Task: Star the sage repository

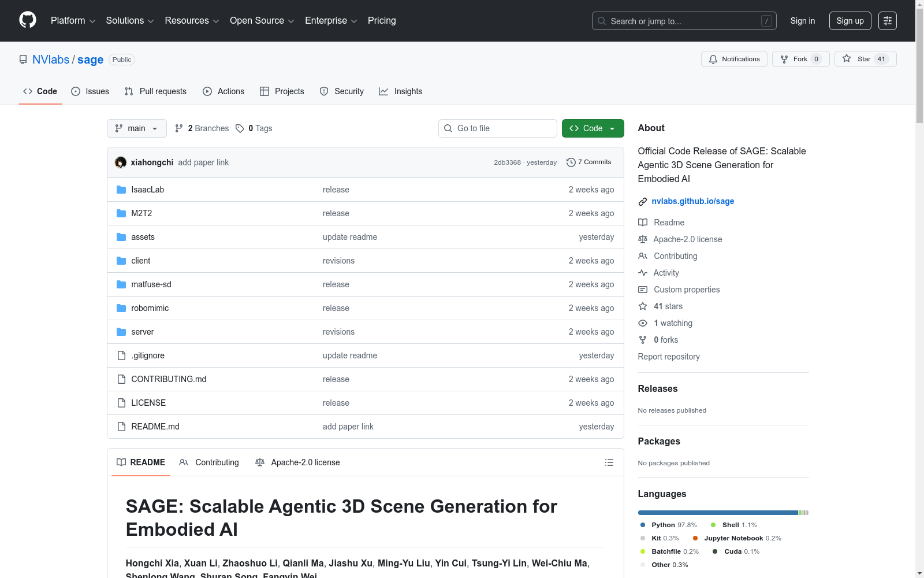Action: (865, 59)
